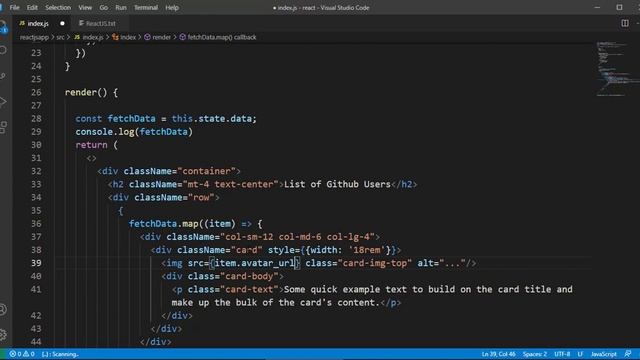
Task: Open the Help menu
Action: click(172, 7)
